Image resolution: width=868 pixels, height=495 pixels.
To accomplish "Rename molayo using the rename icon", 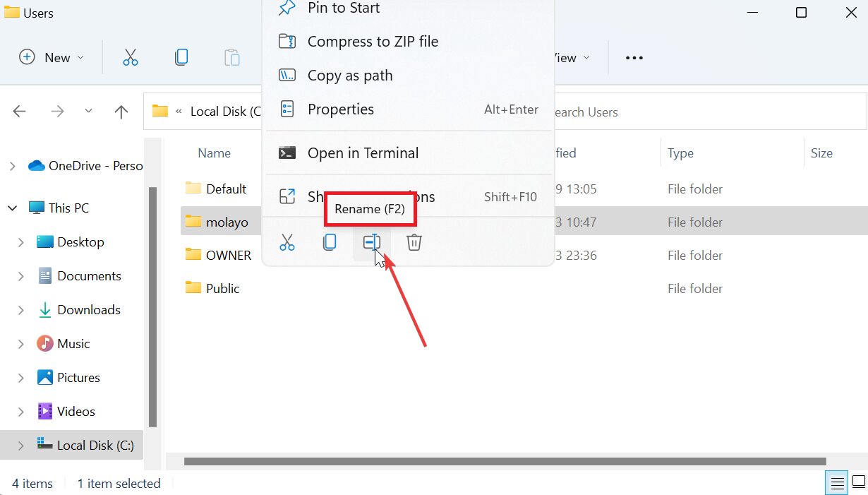I will click(371, 242).
